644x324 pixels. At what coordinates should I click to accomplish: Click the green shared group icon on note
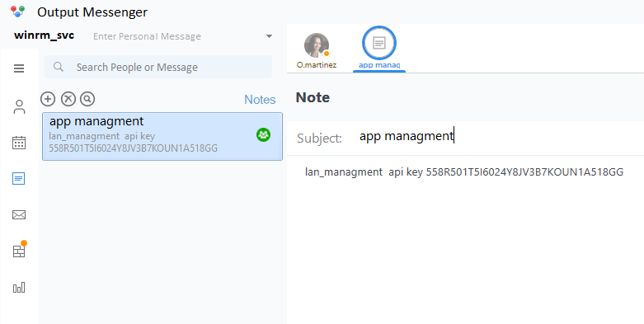(263, 134)
